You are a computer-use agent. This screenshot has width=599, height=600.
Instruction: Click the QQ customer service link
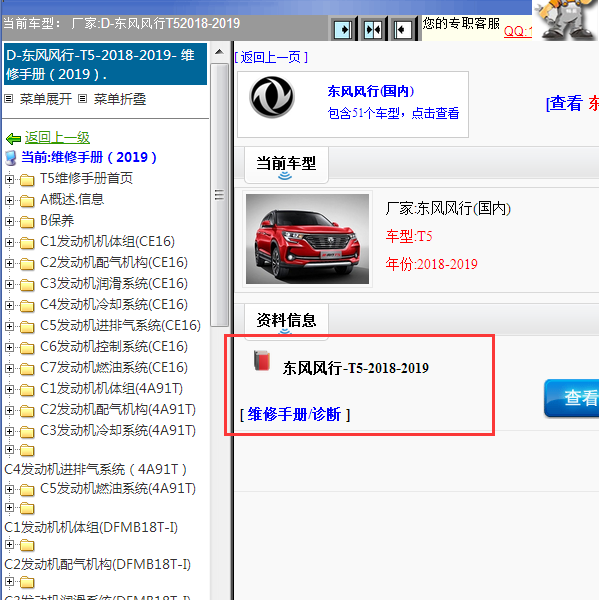[518, 31]
